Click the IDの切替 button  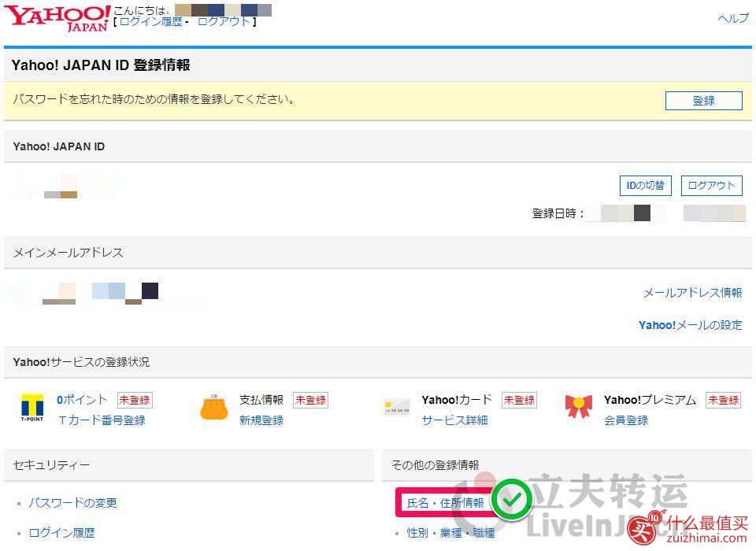click(645, 186)
